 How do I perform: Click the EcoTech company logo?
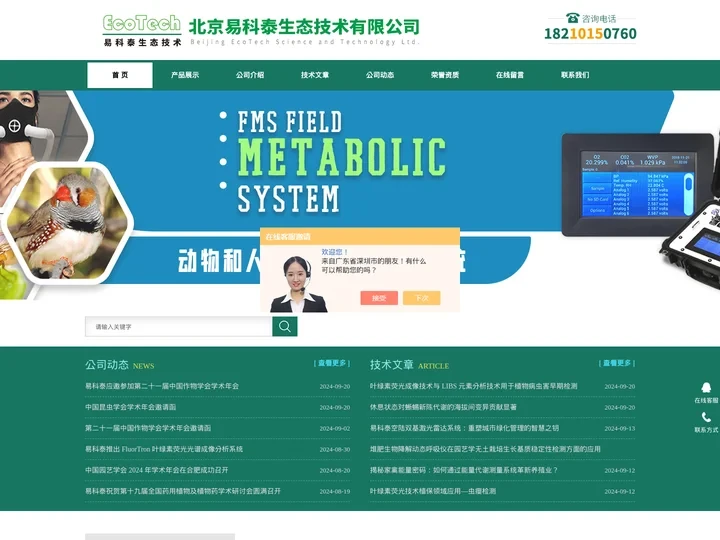click(142, 30)
